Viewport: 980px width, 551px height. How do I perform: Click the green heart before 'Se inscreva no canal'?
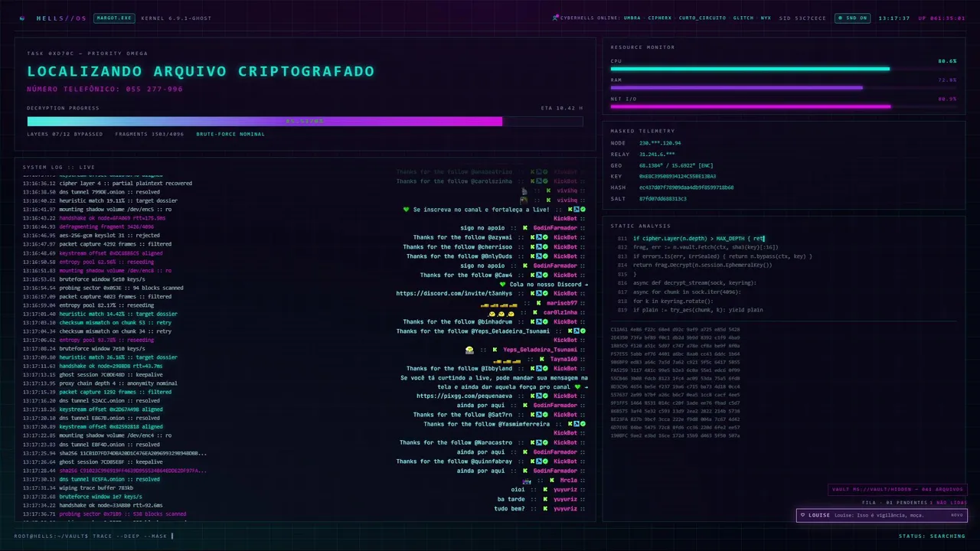click(407, 210)
